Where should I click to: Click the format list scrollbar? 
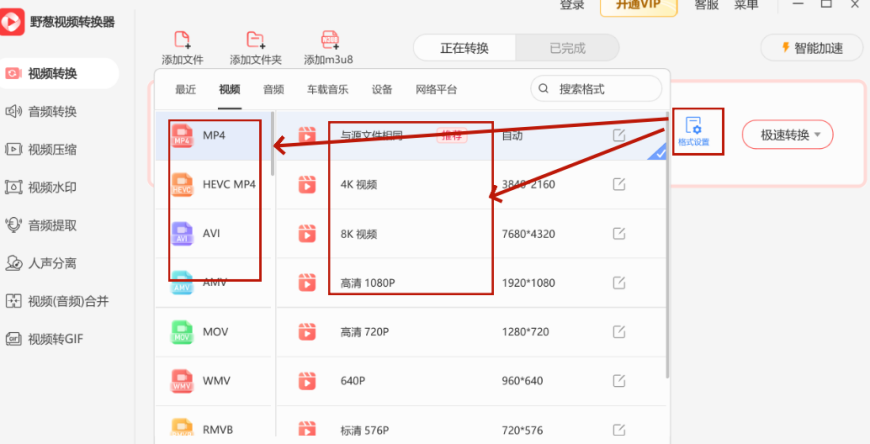pyautogui.click(x=272, y=143)
